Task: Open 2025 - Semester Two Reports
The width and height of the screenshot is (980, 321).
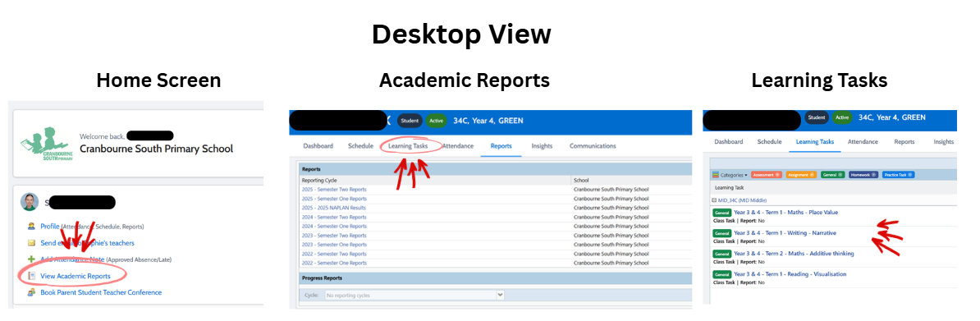Action: 334,189
